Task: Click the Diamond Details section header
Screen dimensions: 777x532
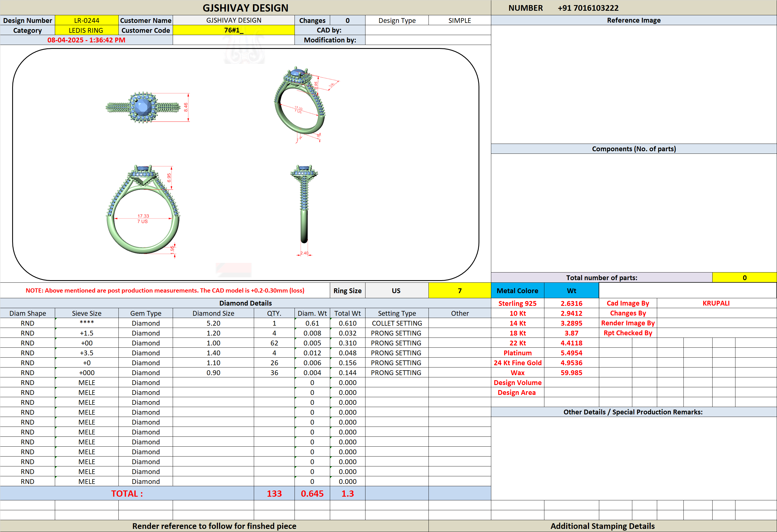Action: [245, 303]
